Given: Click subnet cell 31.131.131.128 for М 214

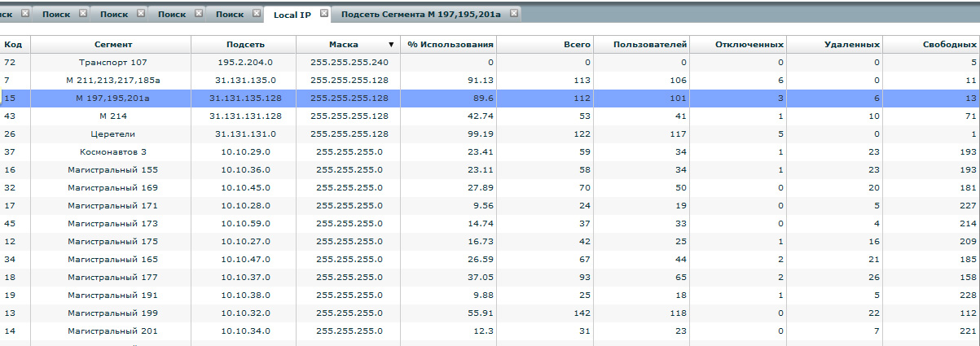Looking at the screenshot, I should [243, 116].
